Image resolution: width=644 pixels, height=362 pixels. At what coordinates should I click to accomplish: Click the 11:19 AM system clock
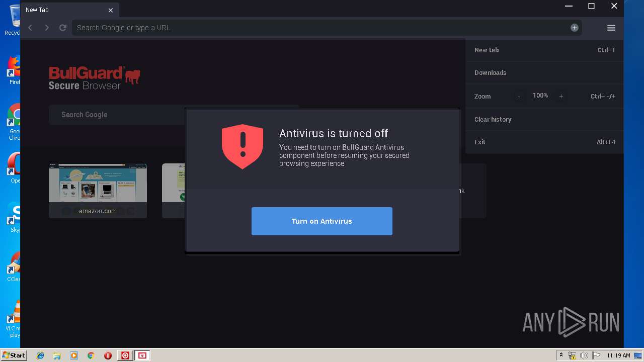(618, 355)
